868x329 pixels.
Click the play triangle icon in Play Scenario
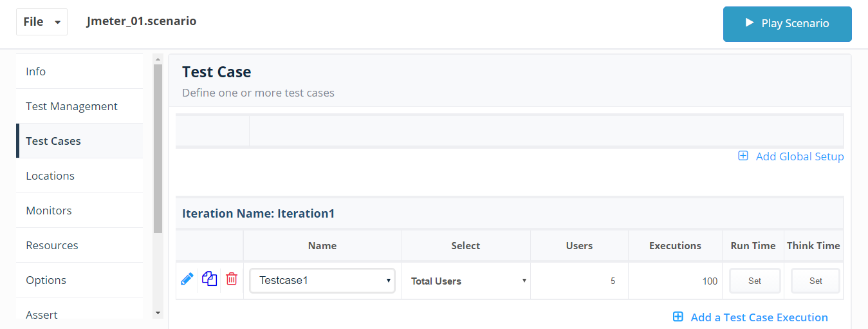(749, 23)
